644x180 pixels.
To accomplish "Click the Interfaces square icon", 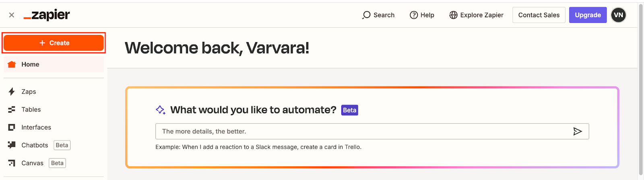I will [x=12, y=127].
